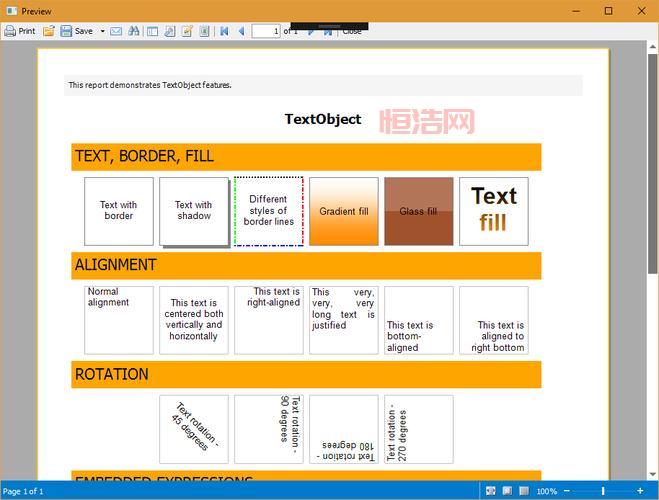Click the page number input field
This screenshot has width=659, height=500.
click(265, 31)
